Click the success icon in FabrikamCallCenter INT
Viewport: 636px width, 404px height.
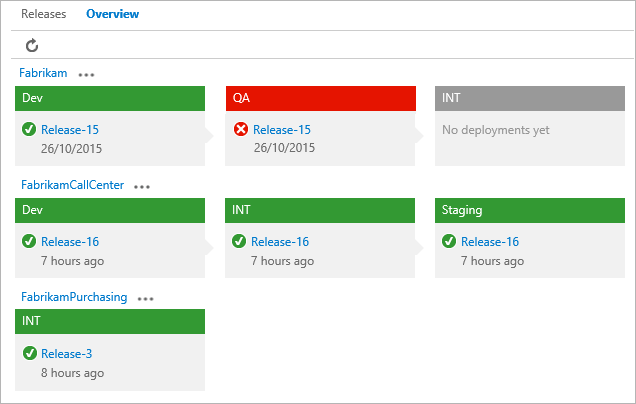[x=239, y=241]
